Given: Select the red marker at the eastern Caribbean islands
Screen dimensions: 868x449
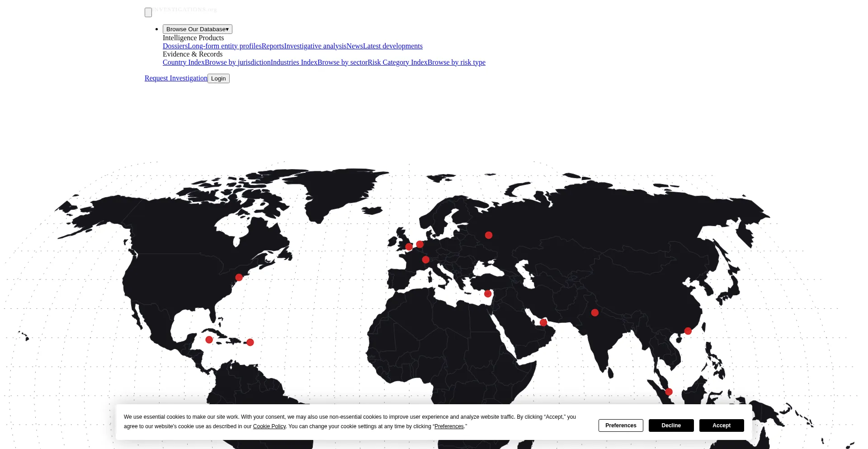Looking at the screenshot, I should (250, 342).
